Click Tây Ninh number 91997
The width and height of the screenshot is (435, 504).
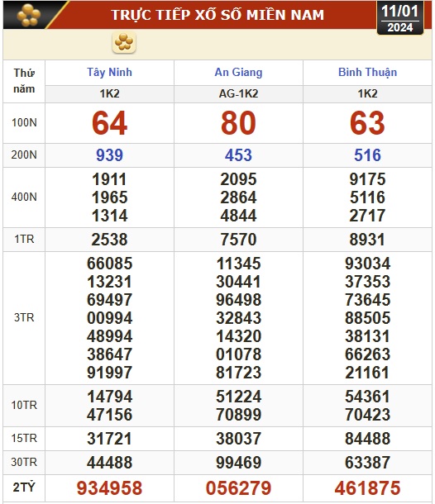(109, 373)
